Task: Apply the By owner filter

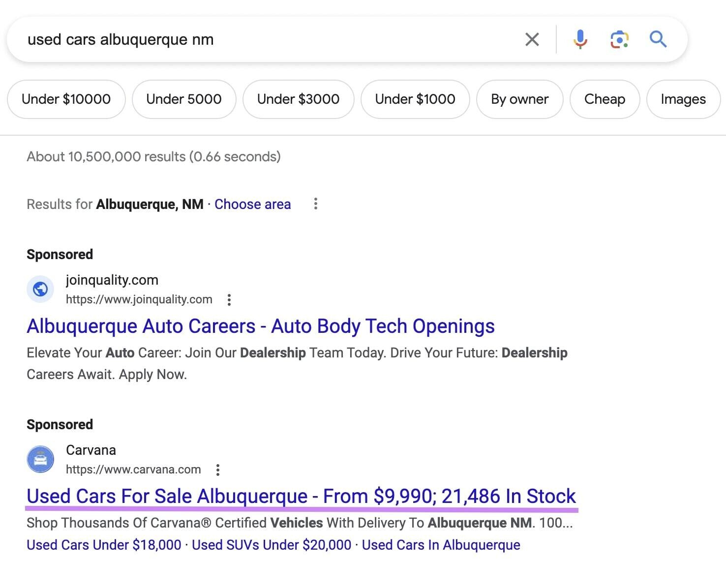Action: pos(519,99)
